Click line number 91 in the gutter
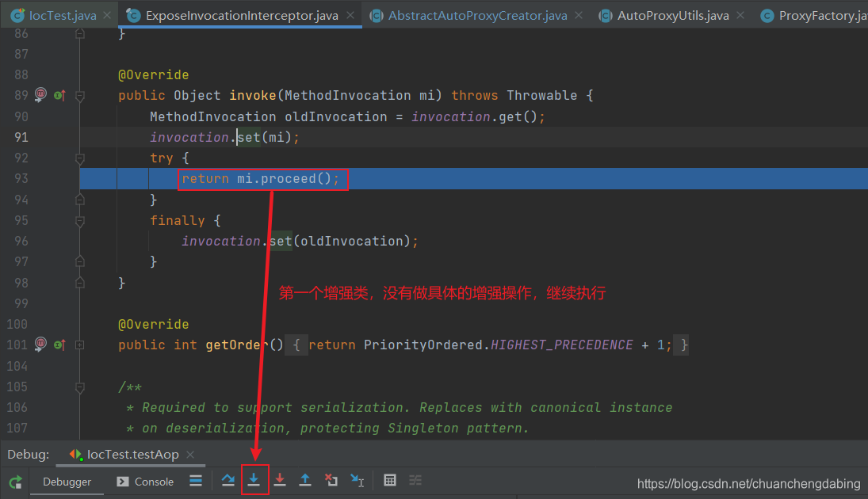This screenshot has width=868, height=499. point(21,137)
